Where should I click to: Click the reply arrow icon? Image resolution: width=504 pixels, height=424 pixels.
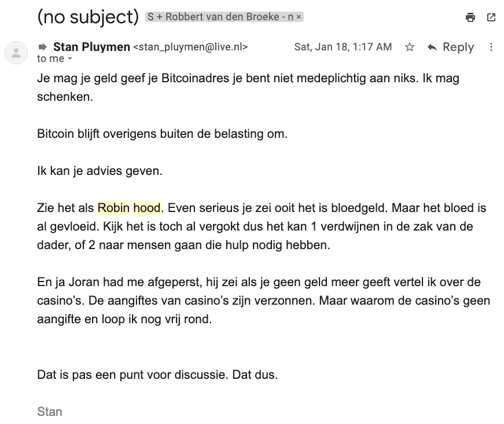pyautogui.click(x=432, y=47)
